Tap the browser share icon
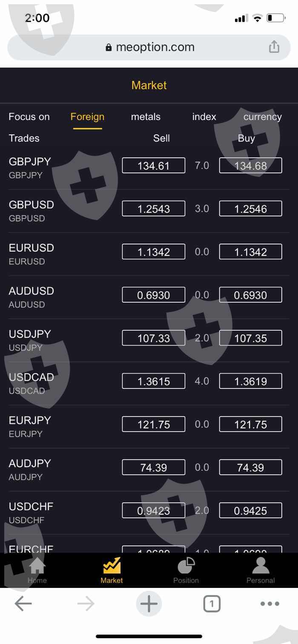298x644 pixels. [x=274, y=47]
